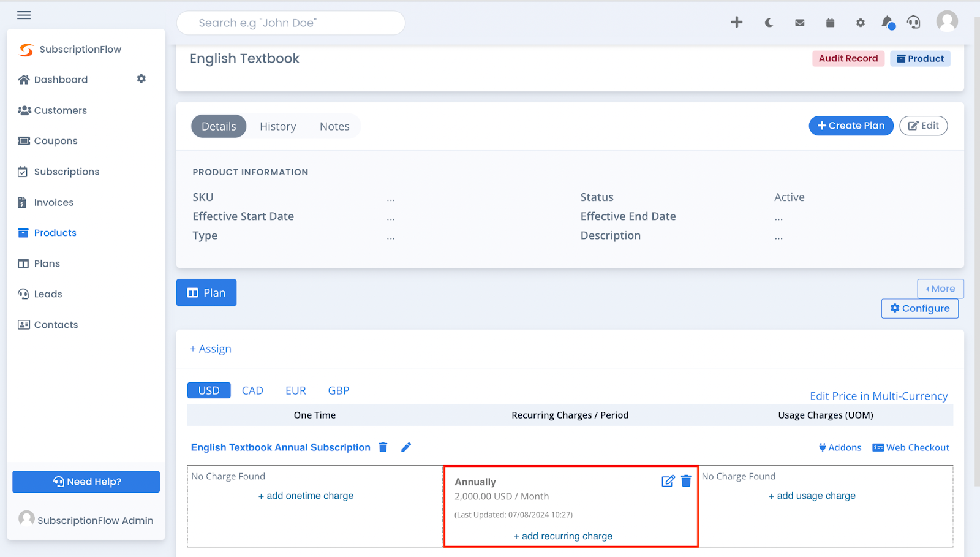Open the settings gear in the top bar
980x557 pixels.
[x=861, y=23]
